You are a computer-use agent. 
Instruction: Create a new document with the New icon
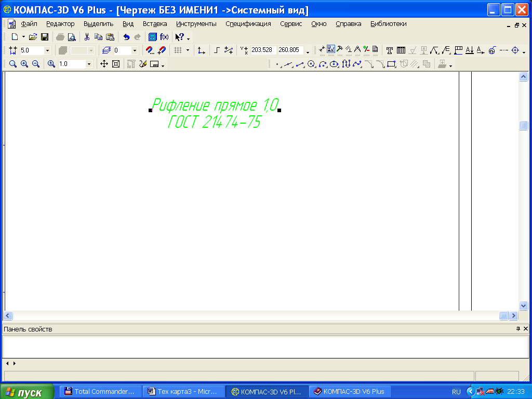14,37
